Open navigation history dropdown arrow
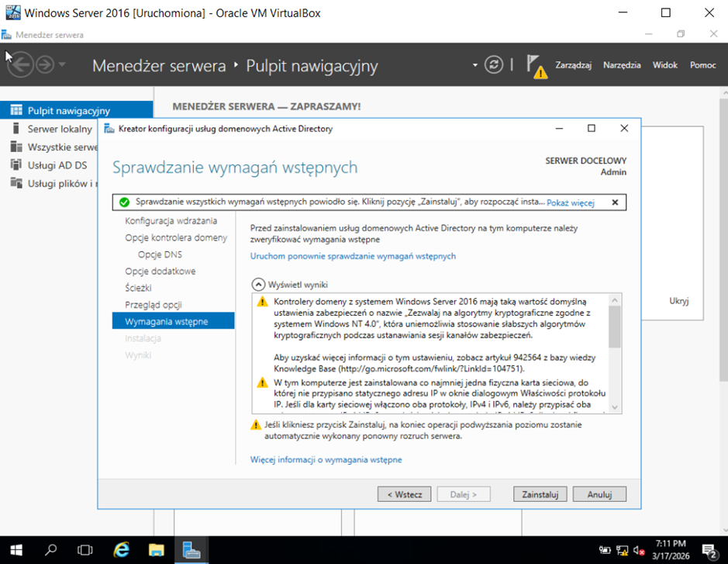The height and width of the screenshot is (564, 728). (63, 65)
